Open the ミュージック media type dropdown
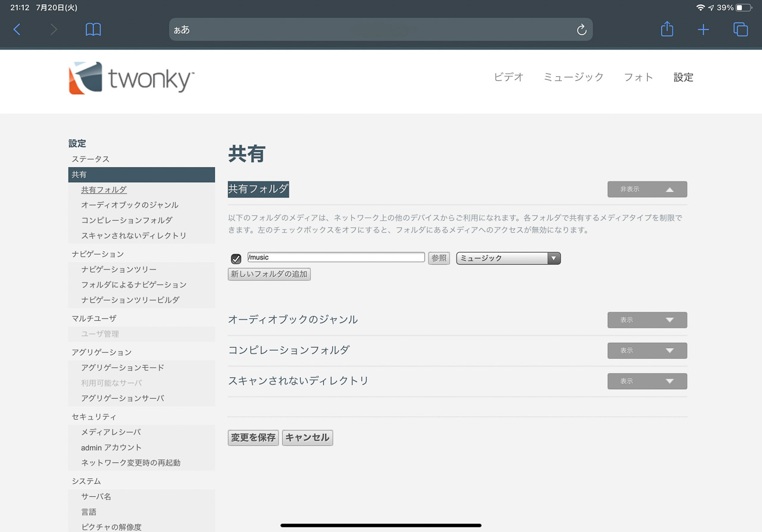Screen dimensions: 762x532 click(x=508, y=258)
